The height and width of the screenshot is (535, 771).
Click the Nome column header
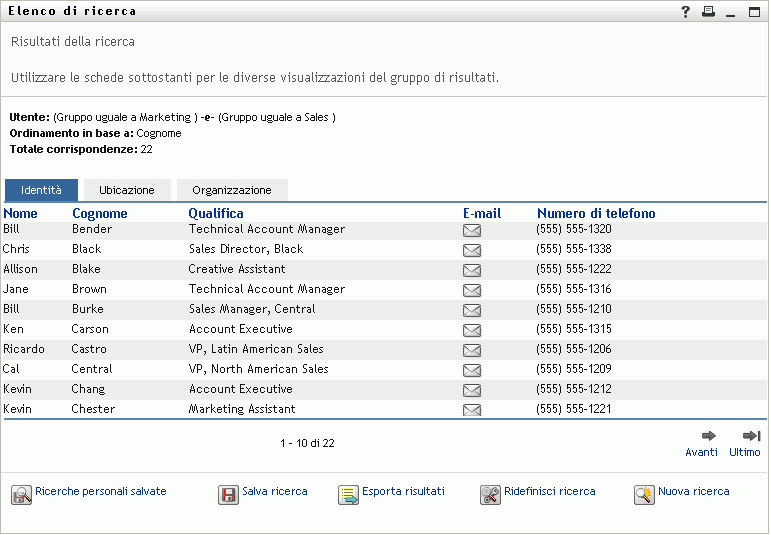(20, 214)
